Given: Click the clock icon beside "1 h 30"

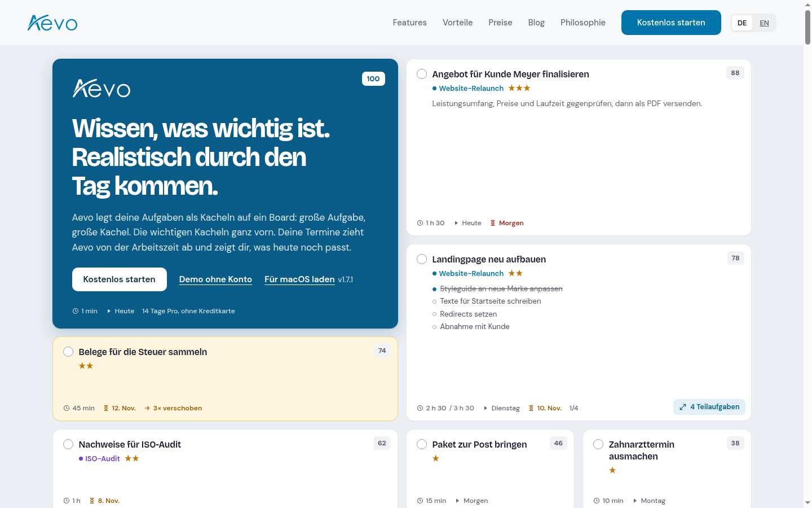Looking at the screenshot, I should point(420,223).
